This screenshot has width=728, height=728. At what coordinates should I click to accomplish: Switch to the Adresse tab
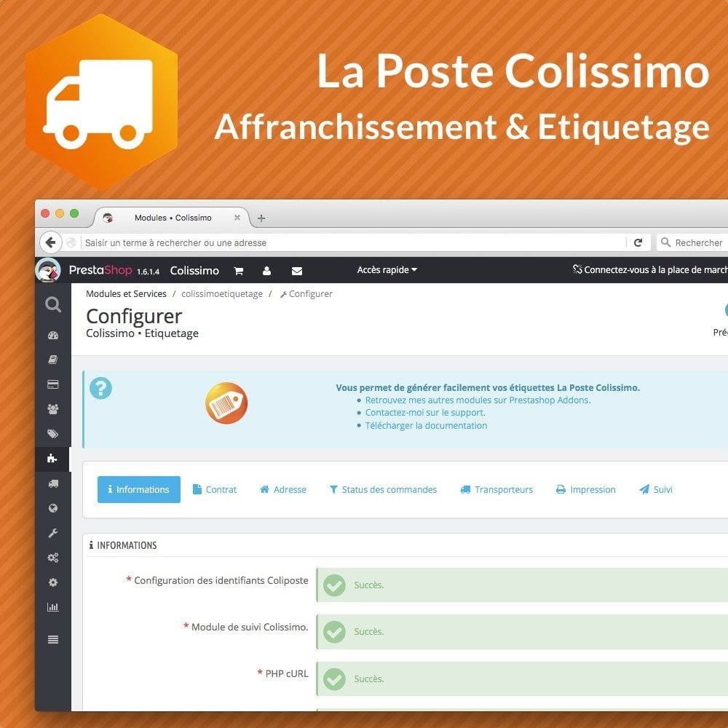pos(283,489)
